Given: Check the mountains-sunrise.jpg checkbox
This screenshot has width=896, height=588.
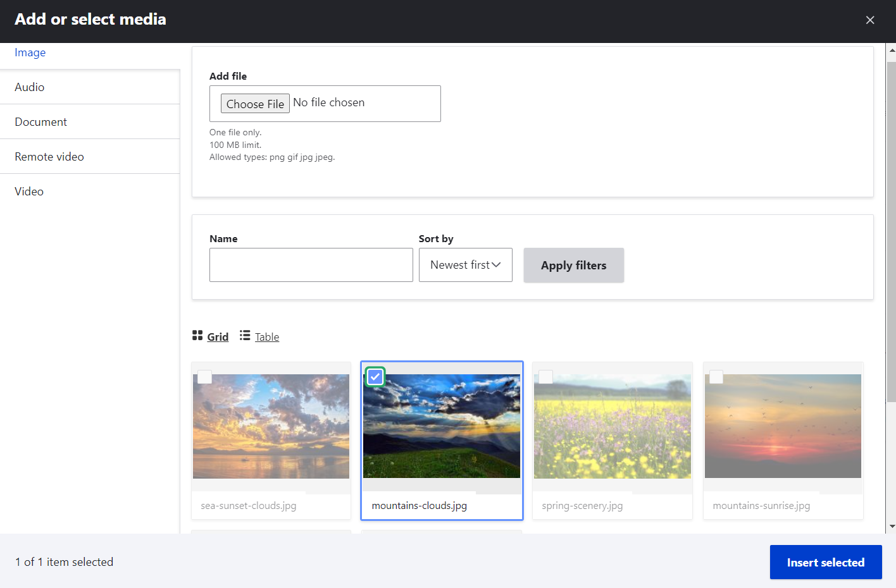Looking at the screenshot, I should (716, 377).
